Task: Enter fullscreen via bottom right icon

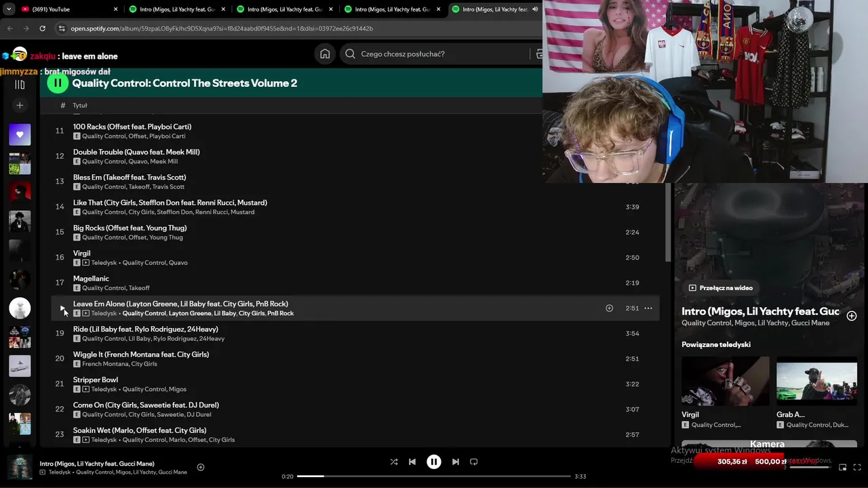Action: [x=857, y=467]
